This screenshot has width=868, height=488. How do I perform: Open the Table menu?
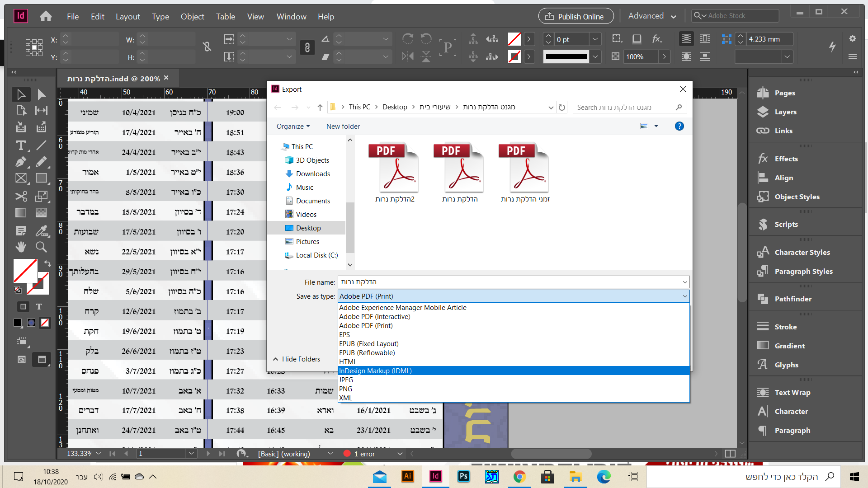coord(225,16)
